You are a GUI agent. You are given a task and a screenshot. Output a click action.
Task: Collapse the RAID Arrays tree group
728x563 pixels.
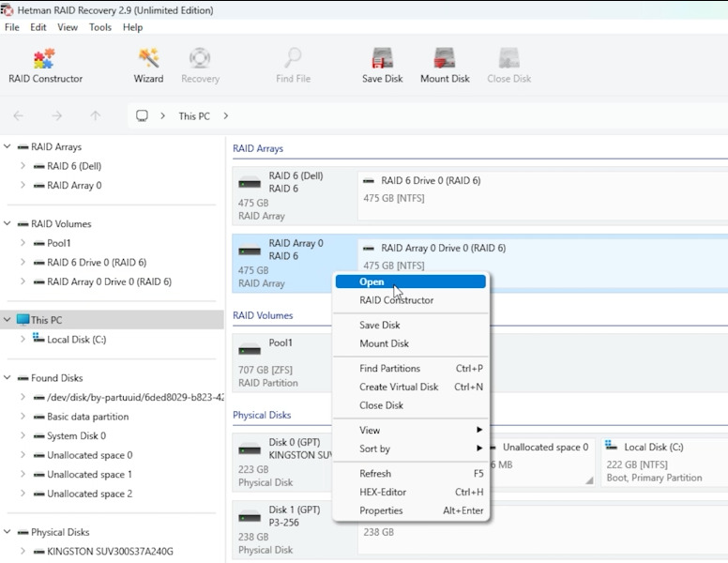[7, 146]
